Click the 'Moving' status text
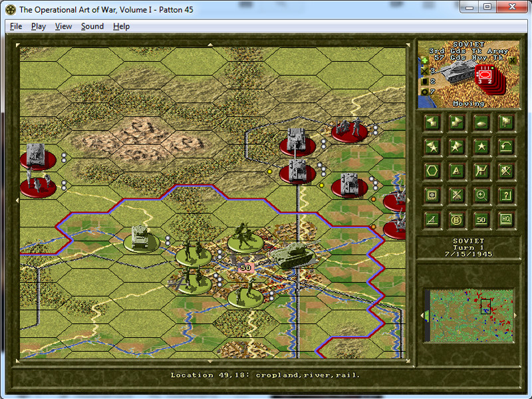 469,104
